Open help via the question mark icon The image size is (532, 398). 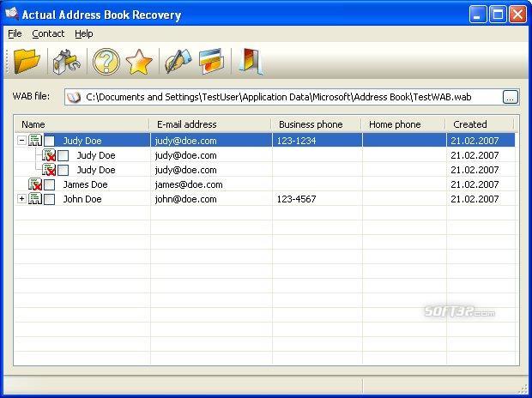[x=106, y=62]
